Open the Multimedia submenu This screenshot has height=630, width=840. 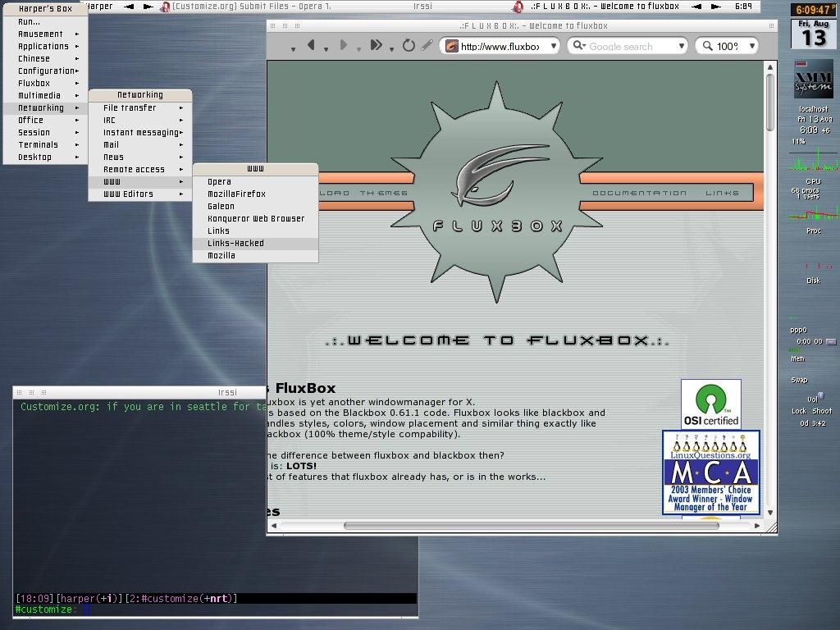(x=45, y=95)
